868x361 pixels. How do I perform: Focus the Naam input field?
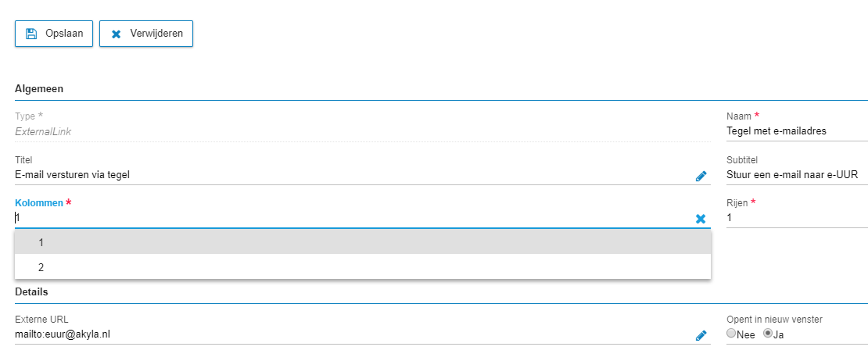point(797,131)
